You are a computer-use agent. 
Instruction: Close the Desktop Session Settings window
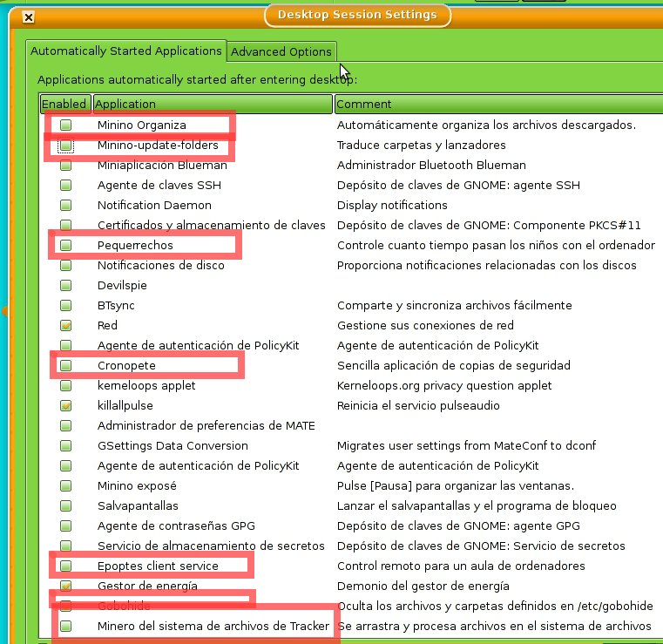pos(29,17)
